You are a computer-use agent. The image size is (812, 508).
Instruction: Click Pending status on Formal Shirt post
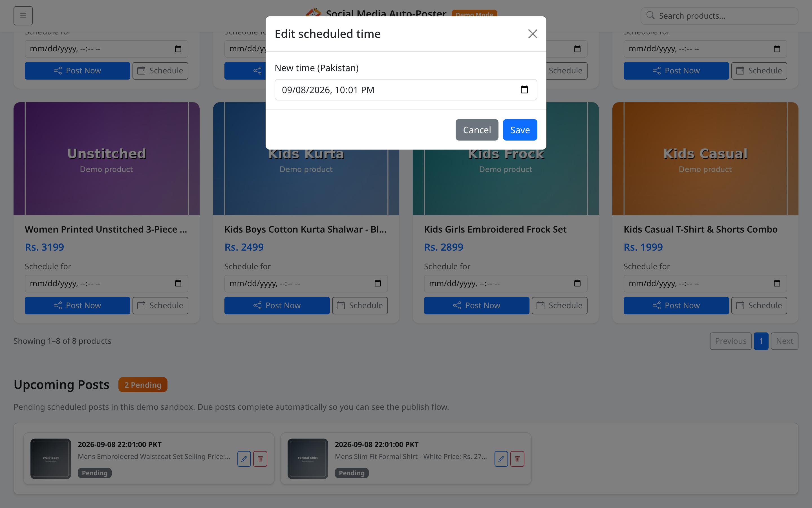352,473
